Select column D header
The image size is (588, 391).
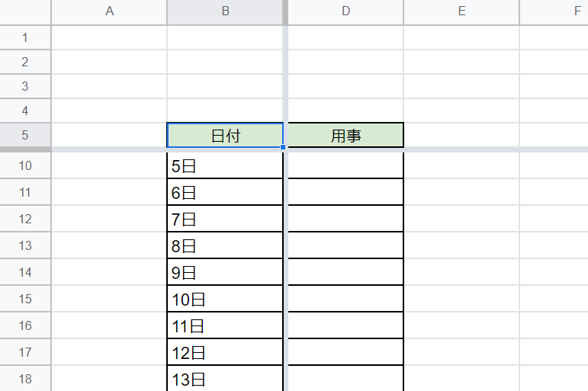click(345, 11)
